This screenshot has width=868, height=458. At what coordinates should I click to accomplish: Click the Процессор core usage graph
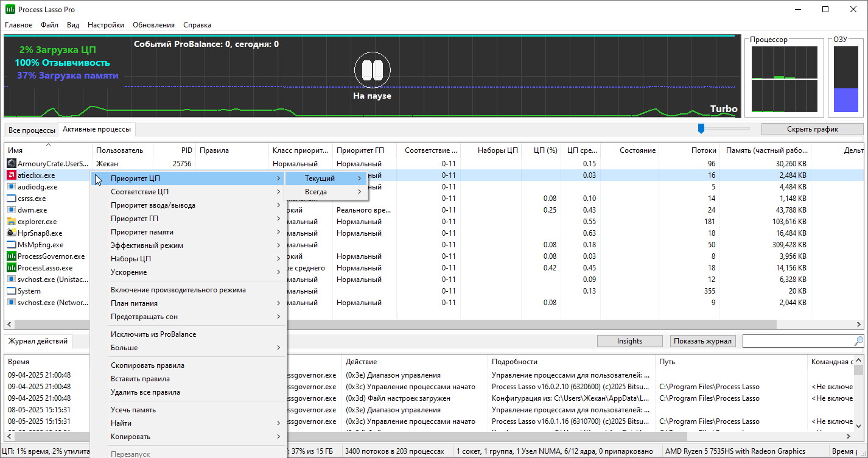pyautogui.click(x=783, y=79)
